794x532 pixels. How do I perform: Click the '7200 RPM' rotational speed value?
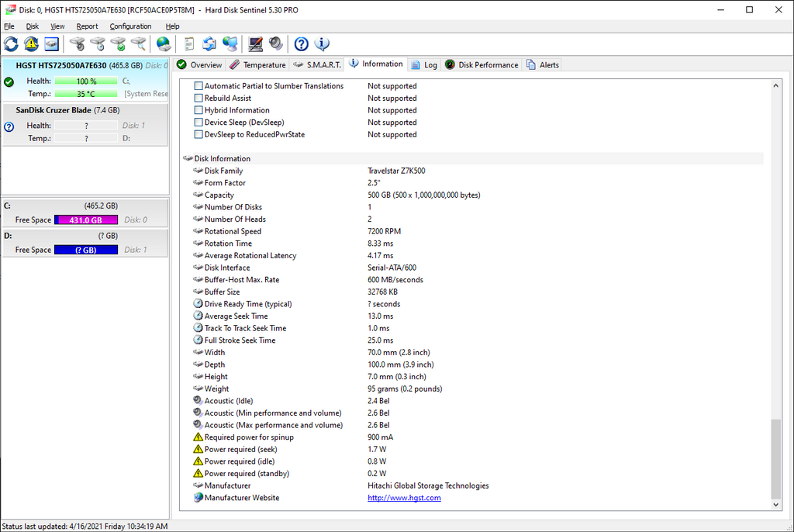384,231
